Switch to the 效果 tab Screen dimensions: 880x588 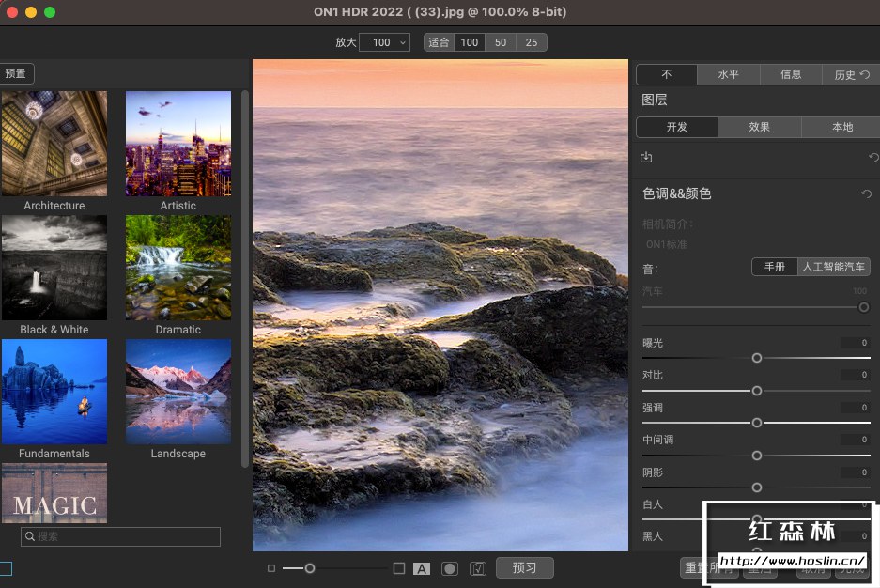click(x=759, y=126)
